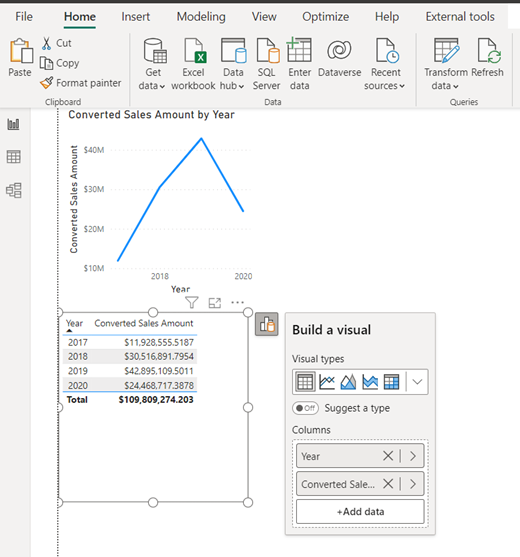Click the Year pill in Columns
Image resolution: width=520 pixels, height=557 pixels.
[360, 456]
